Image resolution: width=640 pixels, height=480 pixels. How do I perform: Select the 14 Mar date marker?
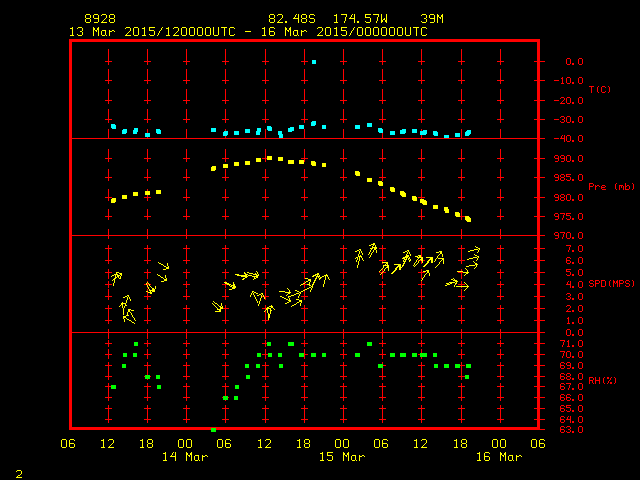(x=185, y=457)
